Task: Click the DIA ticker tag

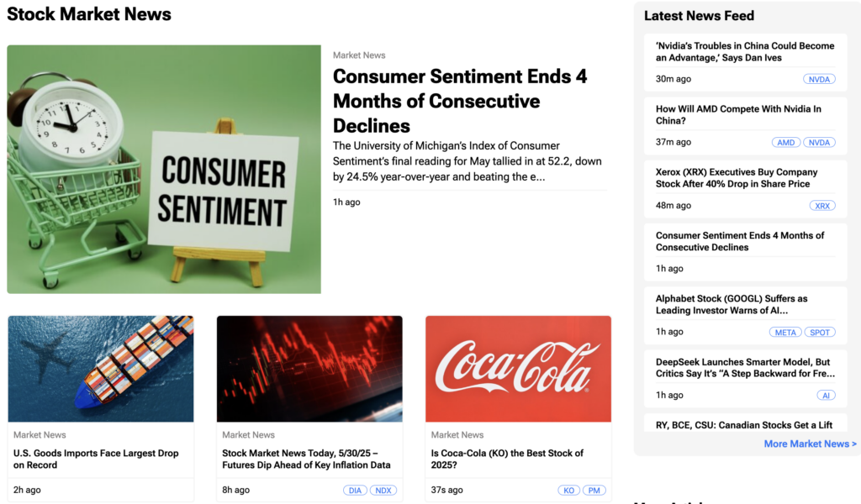Action: (x=356, y=491)
